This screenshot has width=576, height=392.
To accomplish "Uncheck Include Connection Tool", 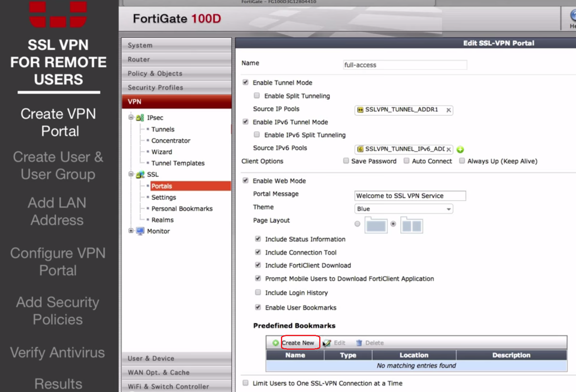I will pos(258,252).
